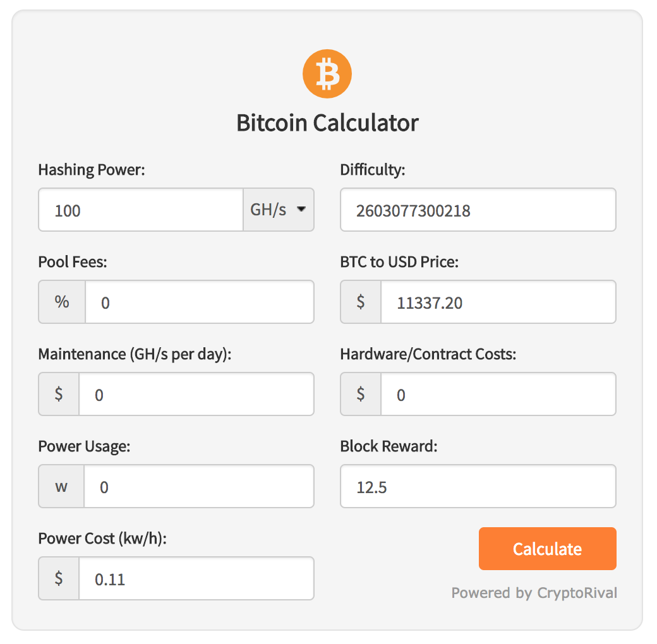Click dollar sign beside Hardware/Contract Costs

click(361, 394)
